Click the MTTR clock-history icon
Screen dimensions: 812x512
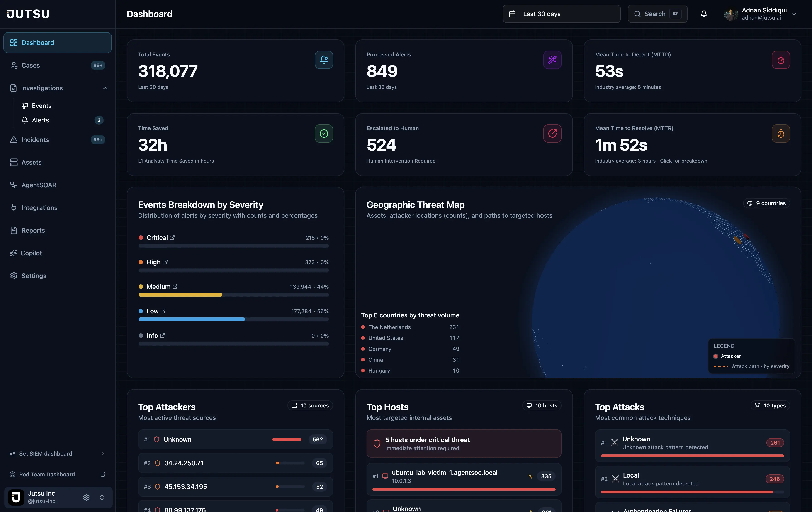click(781, 134)
